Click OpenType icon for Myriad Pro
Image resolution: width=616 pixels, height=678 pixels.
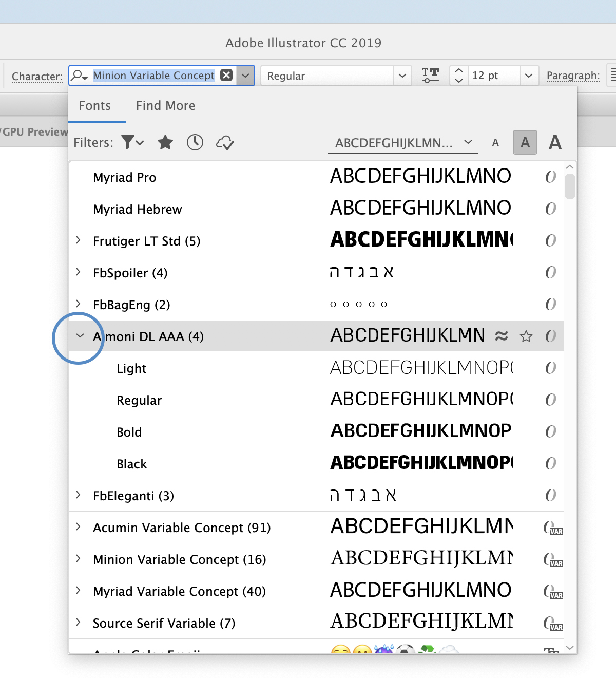tap(550, 177)
